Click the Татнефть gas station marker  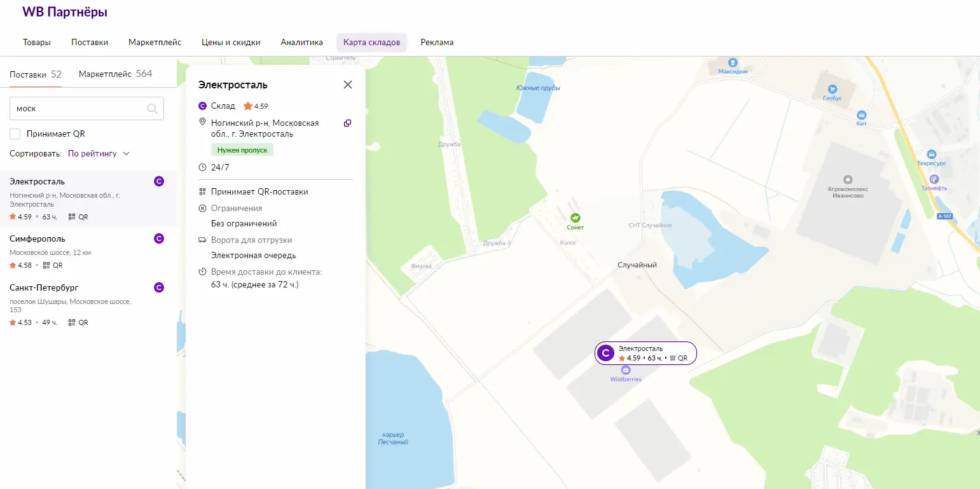point(934,179)
